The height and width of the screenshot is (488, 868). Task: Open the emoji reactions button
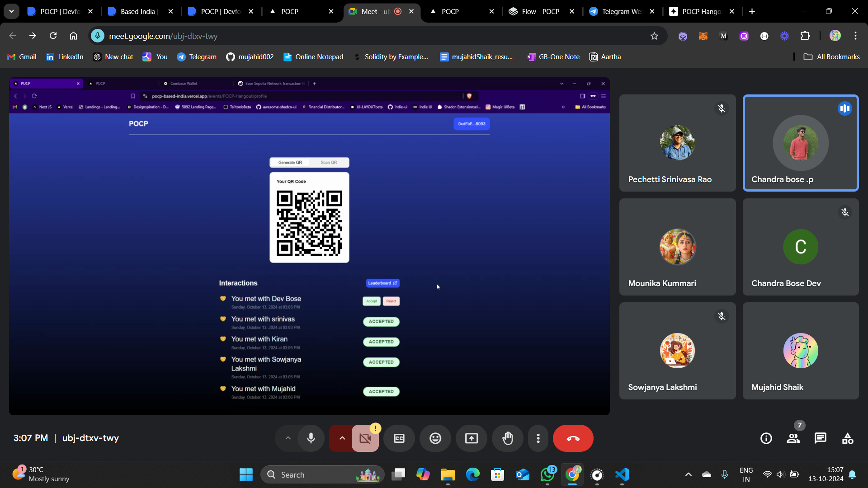tap(435, 438)
